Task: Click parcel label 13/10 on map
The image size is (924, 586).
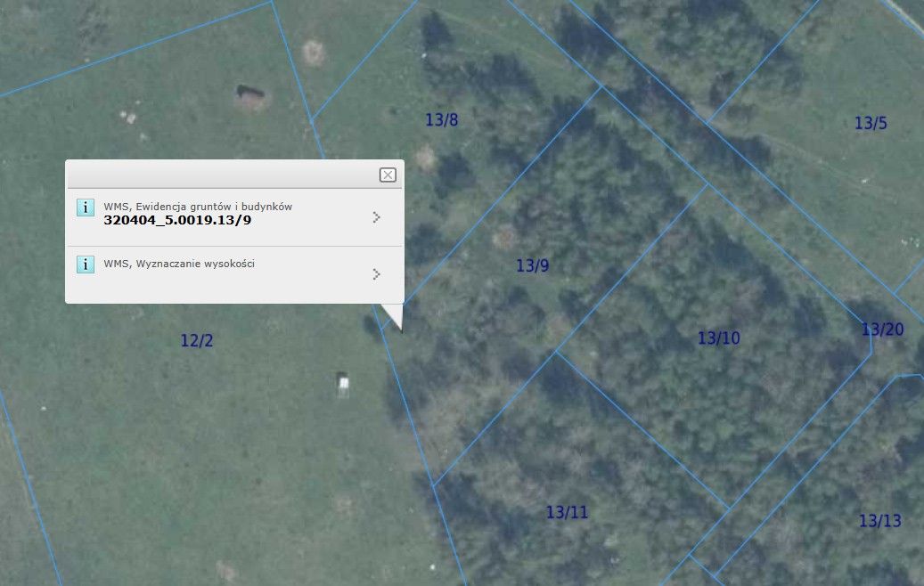Action: coord(719,338)
